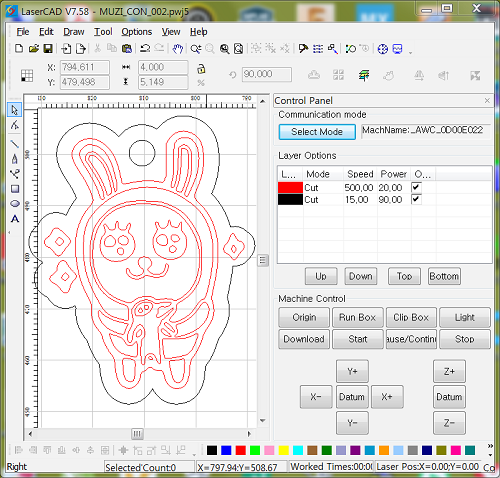Open the Draw menu
The height and width of the screenshot is (478, 500).
tap(74, 32)
